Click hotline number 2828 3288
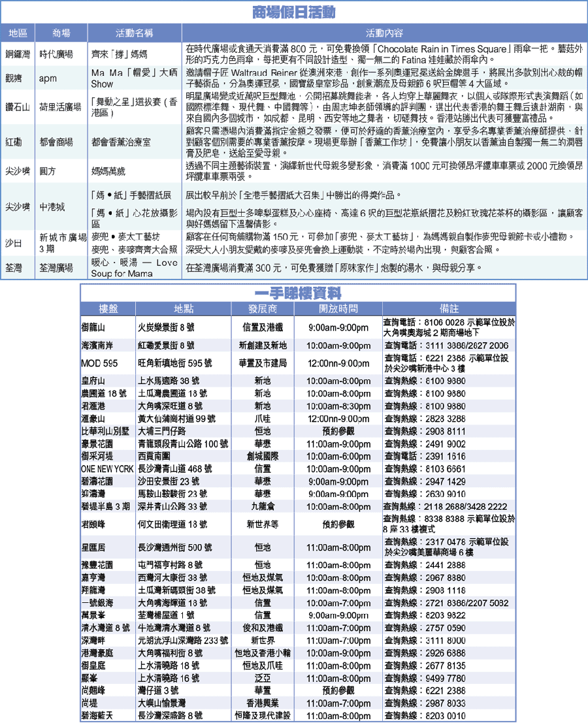Viewport: 588px width, 725px height. 446,419
